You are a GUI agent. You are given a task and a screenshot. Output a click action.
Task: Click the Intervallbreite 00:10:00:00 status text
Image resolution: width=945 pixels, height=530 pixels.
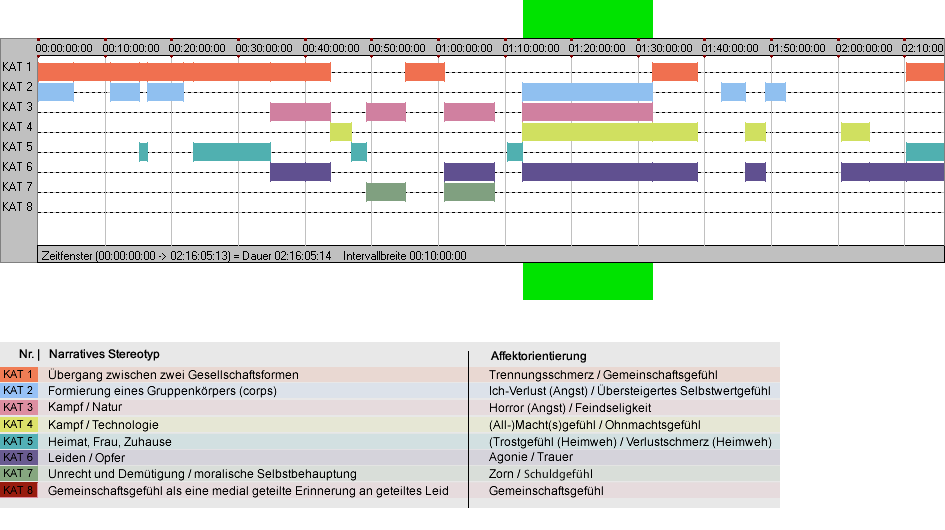[x=405, y=256]
